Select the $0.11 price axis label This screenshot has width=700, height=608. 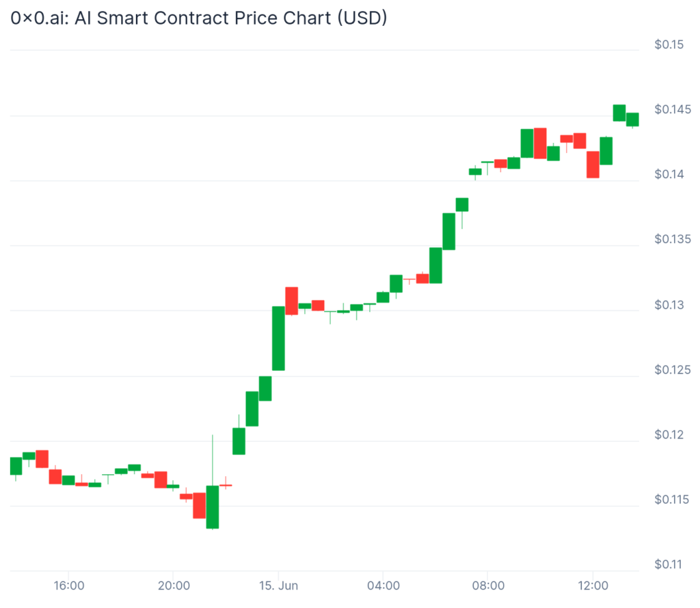click(669, 564)
